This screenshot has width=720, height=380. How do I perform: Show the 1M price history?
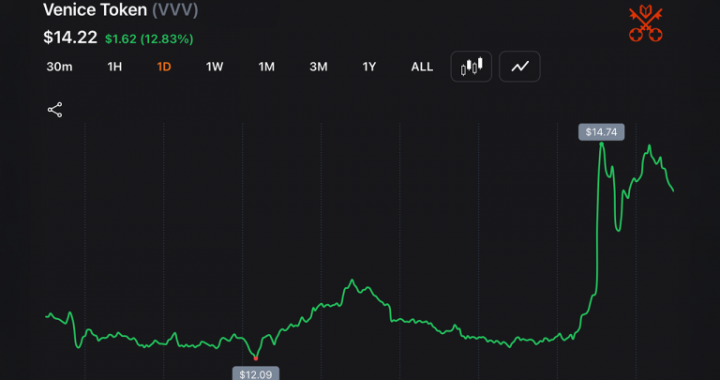[266, 67]
